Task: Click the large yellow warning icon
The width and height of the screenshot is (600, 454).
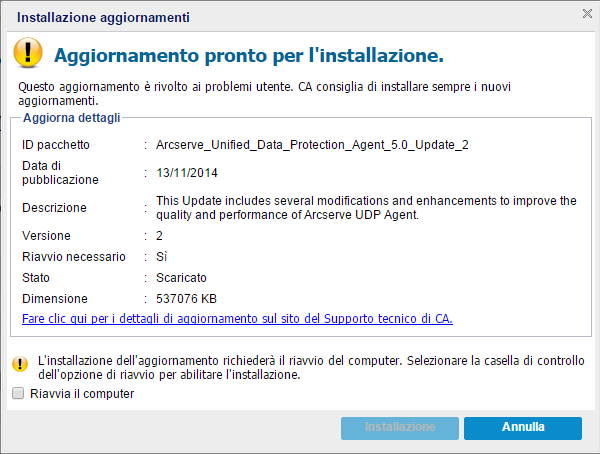Action: [x=28, y=53]
